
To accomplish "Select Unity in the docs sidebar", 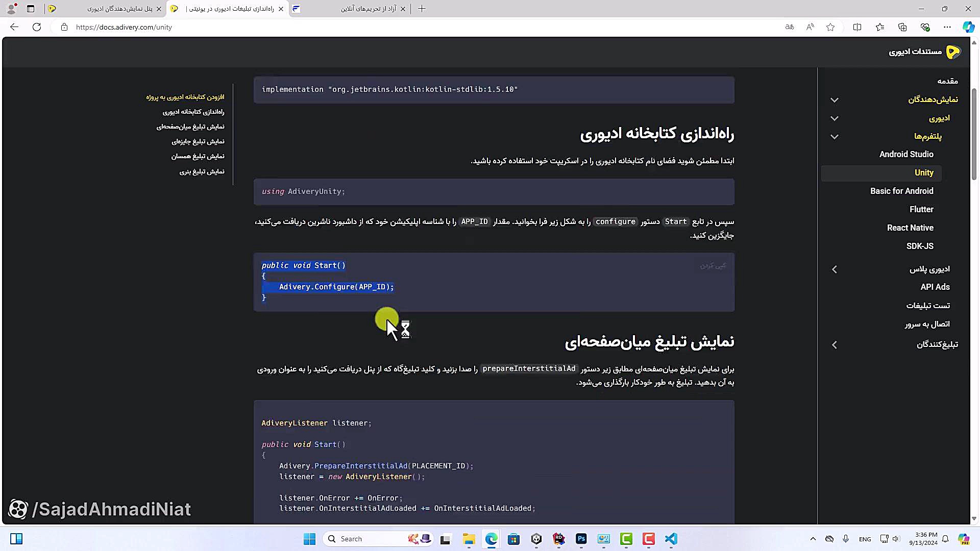I will pyautogui.click(x=881, y=173).
